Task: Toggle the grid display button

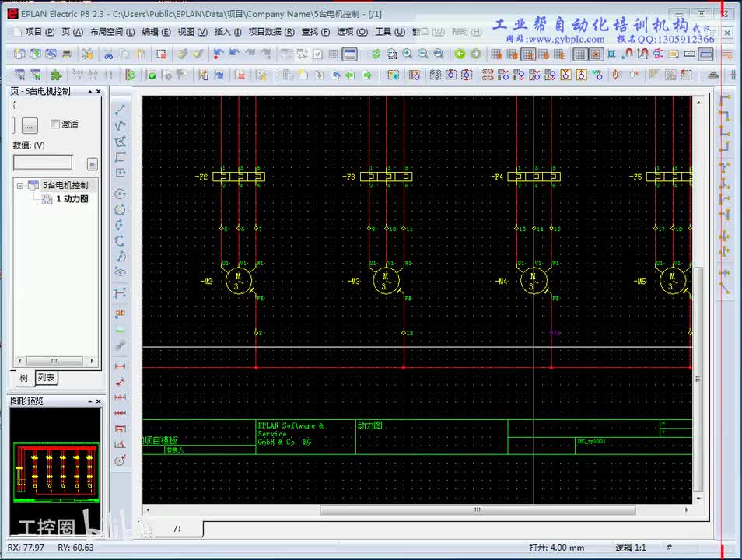Action: coord(579,54)
